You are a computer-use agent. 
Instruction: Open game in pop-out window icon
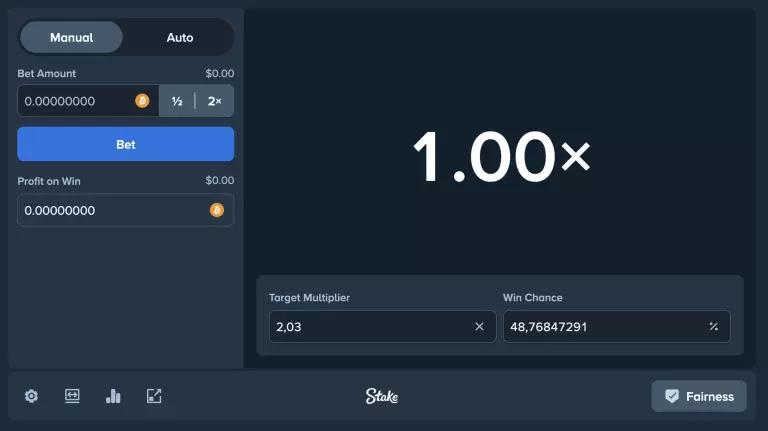pyautogui.click(x=154, y=396)
